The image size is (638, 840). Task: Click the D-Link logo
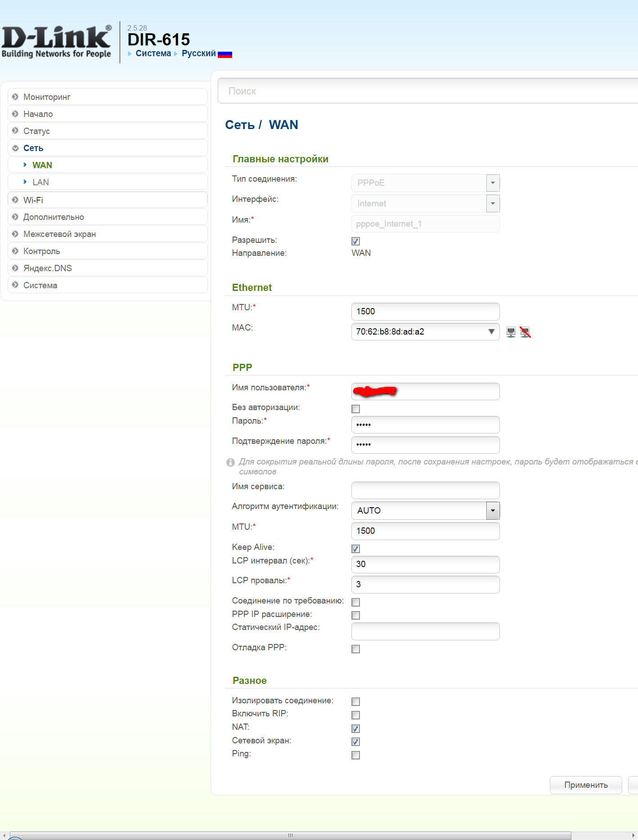click(x=56, y=42)
